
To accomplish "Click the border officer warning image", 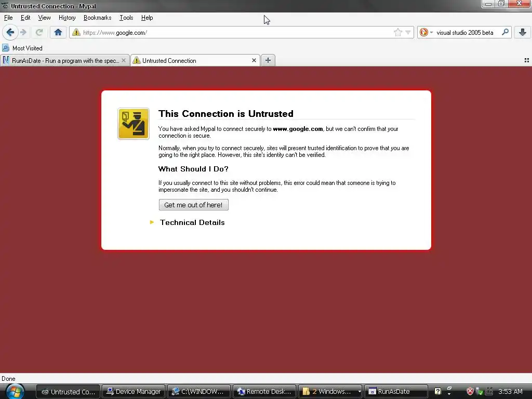I will pos(134,124).
